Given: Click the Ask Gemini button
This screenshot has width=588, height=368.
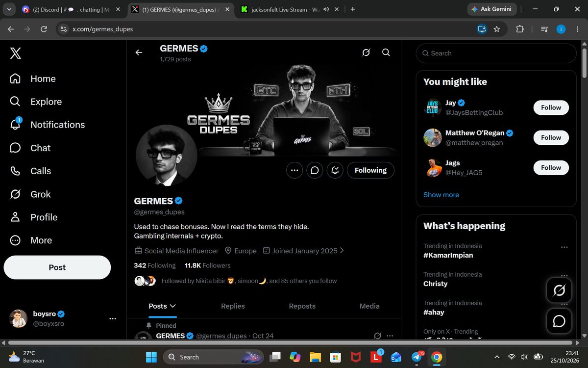Looking at the screenshot, I should pos(492,9).
